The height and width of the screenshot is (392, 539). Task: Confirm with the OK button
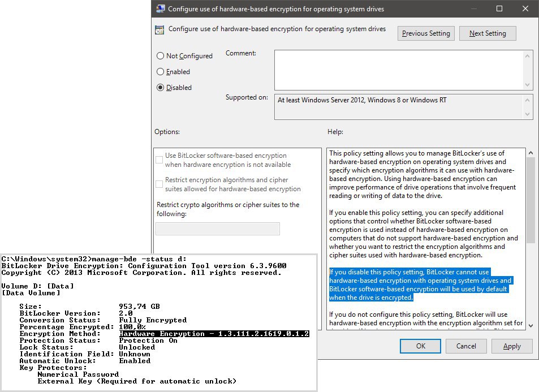coord(420,346)
